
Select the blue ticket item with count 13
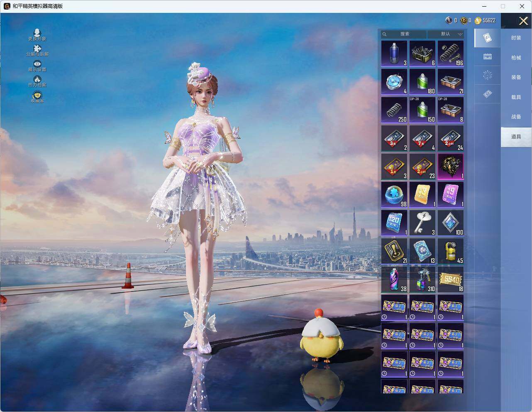(422, 251)
